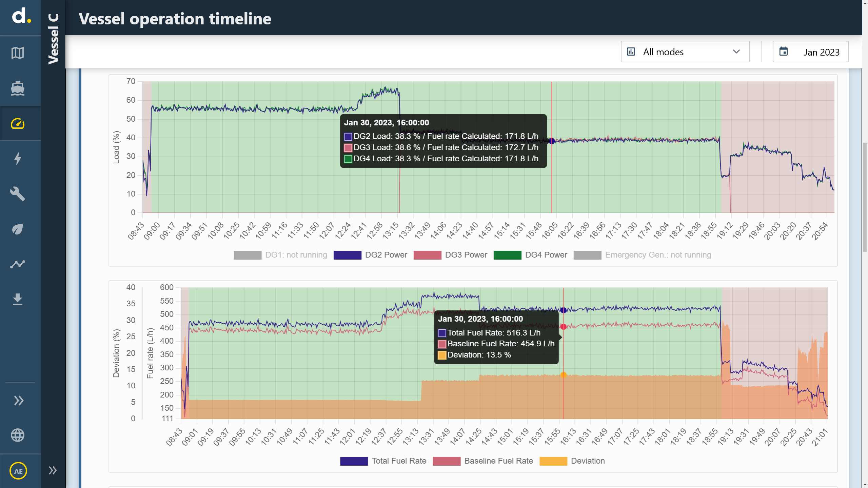
Task: Open the All modes dropdown
Action: [685, 52]
